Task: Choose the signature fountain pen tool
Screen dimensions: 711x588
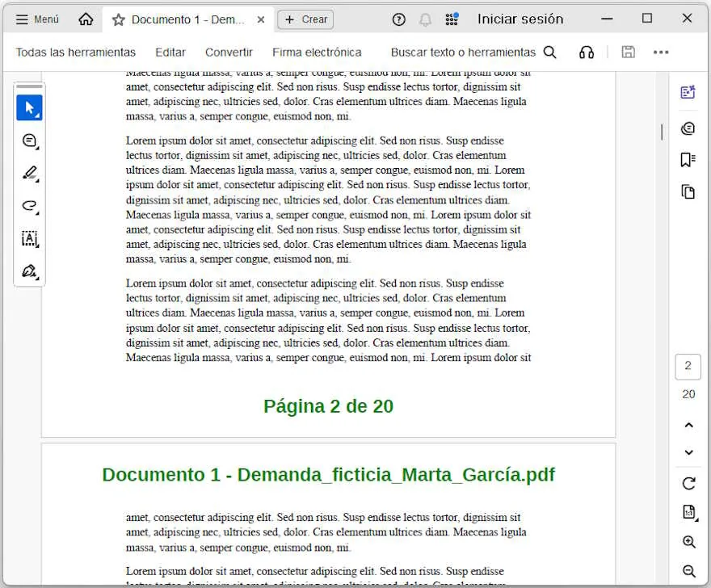Action: coord(29,271)
